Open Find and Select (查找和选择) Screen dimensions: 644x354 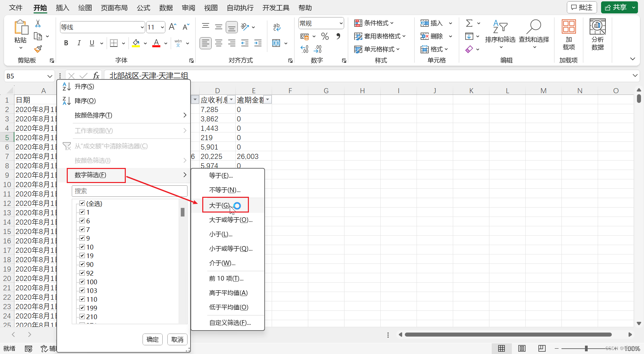pyautogui.click(x=534, y=34)
